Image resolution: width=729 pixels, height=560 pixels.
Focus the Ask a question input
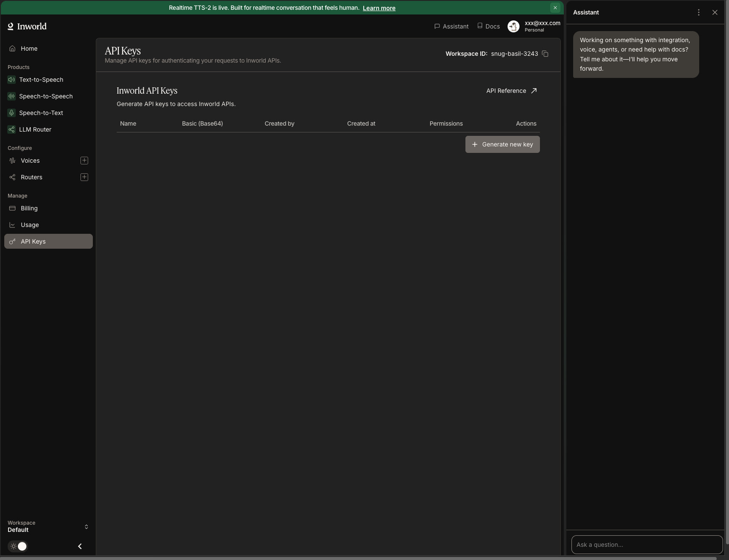coord(647,545)
